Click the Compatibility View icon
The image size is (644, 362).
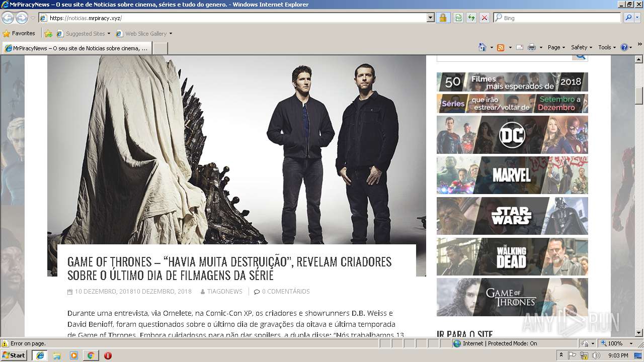coord(458,18)
